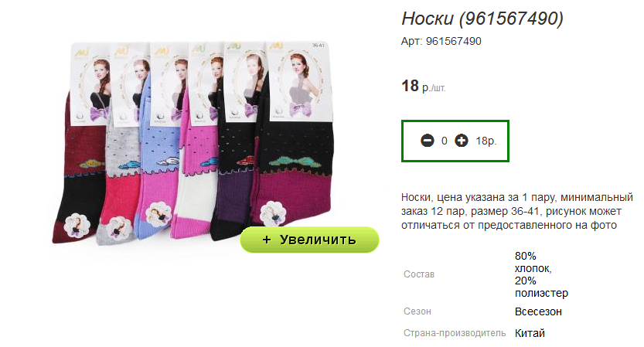The image size is (644, 347).
Task: Decrease quantity with the minus icon
Action: [x=427, y=141]
